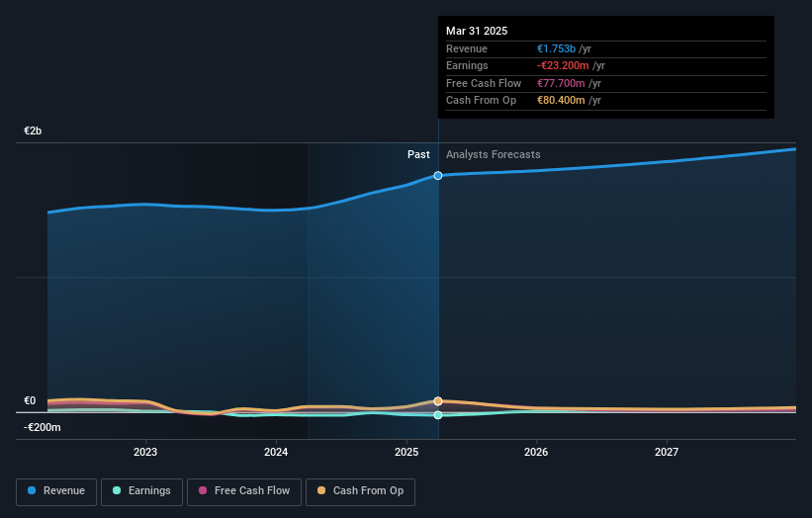This screenshot has height=518, width=812.
Task: Click the 'Free Cash Flow' row label in tooltip
Action: click(484, 83)
